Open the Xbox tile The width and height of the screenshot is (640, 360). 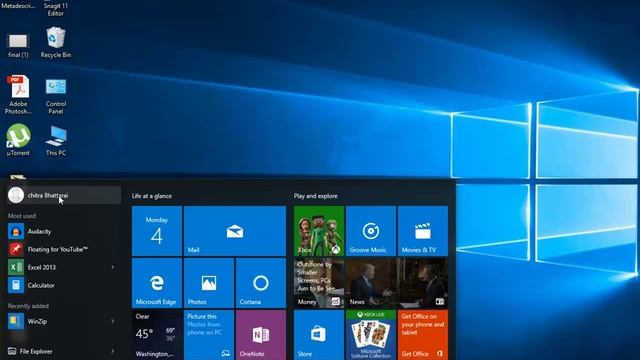click(x=319, y=231)
